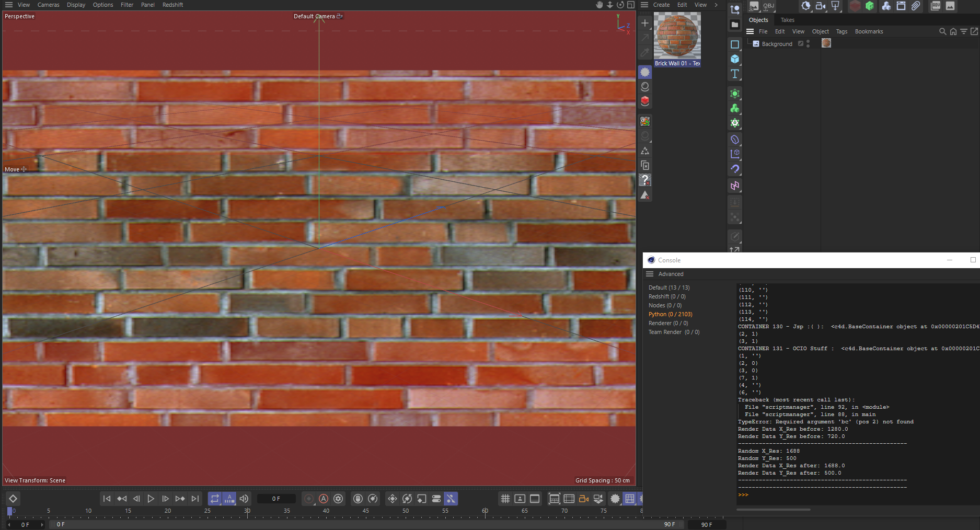Image resolution: width=980 pixels, height=530 pixels.
Task: Open the Create menu in Material Manager
Action: coord(661,5)
